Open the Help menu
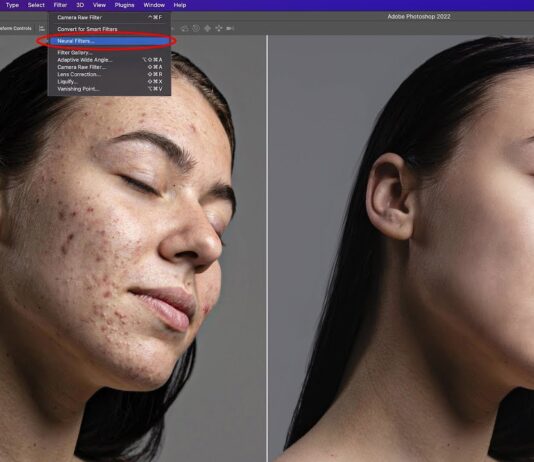Image resolution: width=534 pixels, height=462 pixels. [180, 5]
